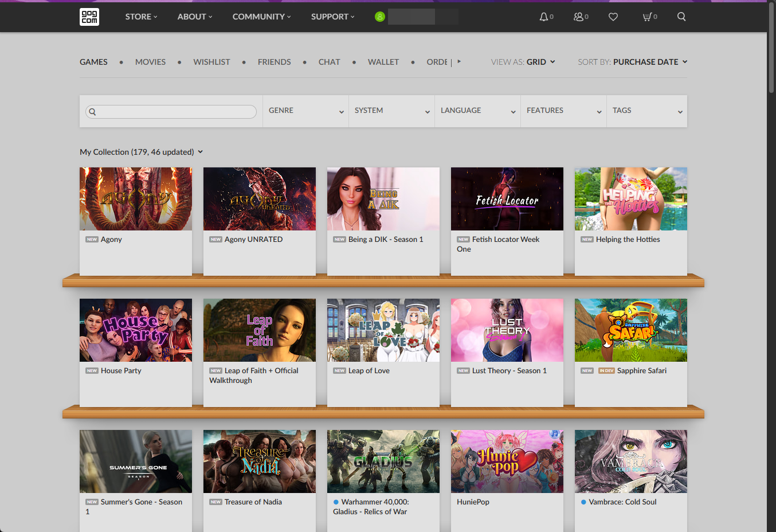Click the blue update dot on Vambrace: Cold Soul
The image size is (776, 532).
[583, 502]
